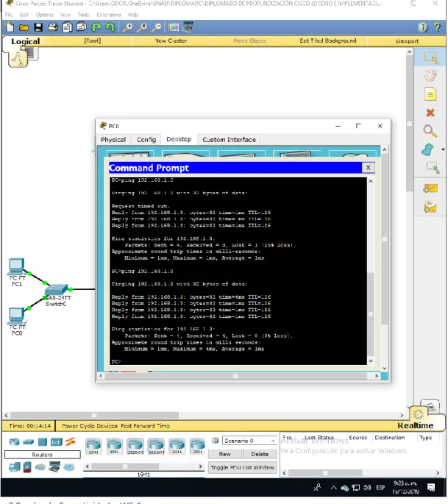Open the taskbar volume icon
The width and height of the screenshot is (448, 504).
(367, 488)
